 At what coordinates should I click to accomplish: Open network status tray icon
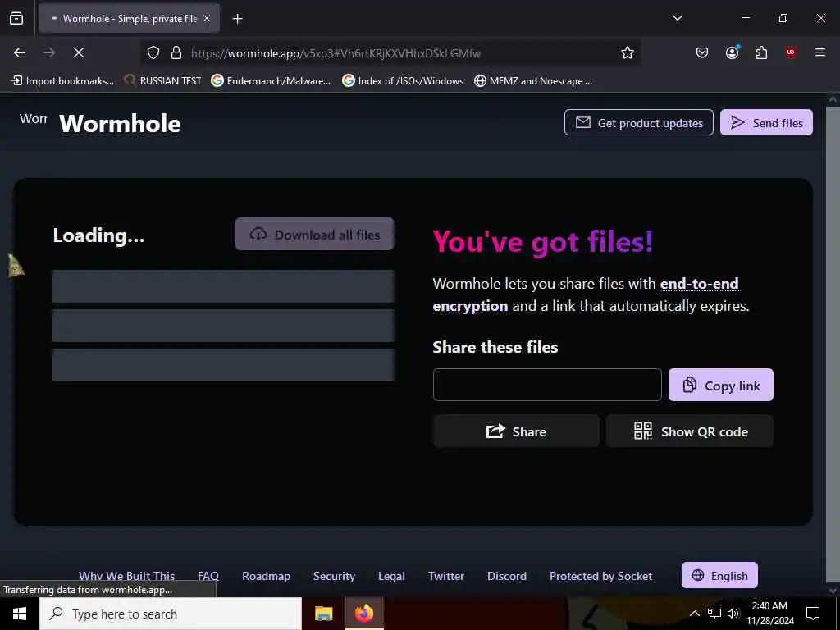pyautogui.click(x=714, y=614)
